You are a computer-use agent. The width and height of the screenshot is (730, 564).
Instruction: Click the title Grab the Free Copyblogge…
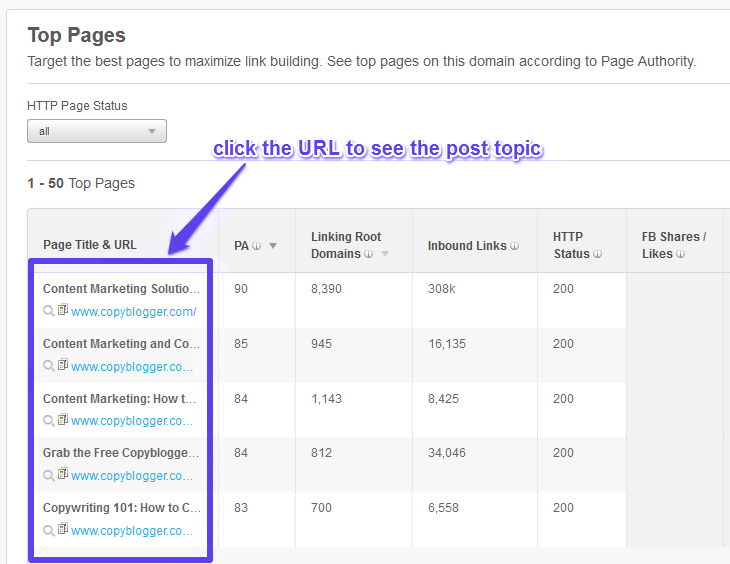pos(121,453)
